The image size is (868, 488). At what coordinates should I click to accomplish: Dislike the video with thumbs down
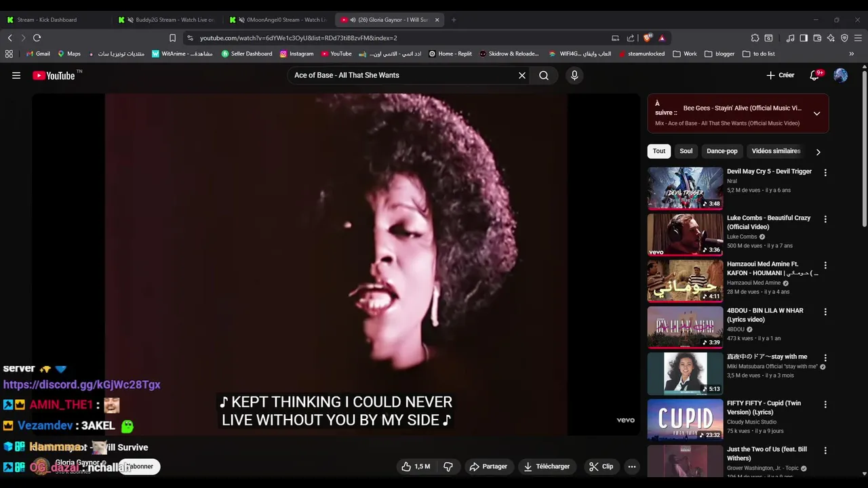(448, 466)
